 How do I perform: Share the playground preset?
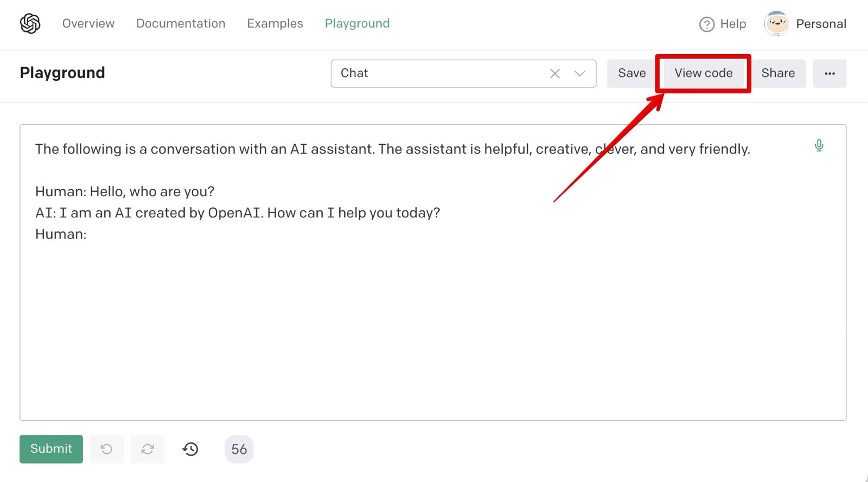tap(778, 74)
